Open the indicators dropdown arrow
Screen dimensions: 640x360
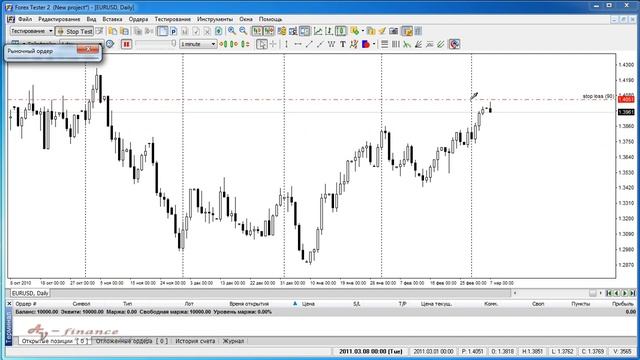(362, 31)
